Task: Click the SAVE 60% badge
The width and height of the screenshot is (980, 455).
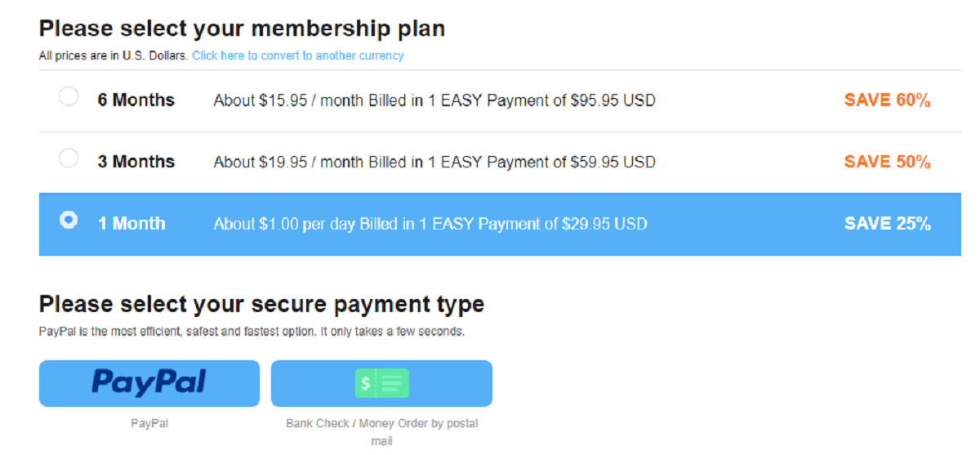Action: 887,100
